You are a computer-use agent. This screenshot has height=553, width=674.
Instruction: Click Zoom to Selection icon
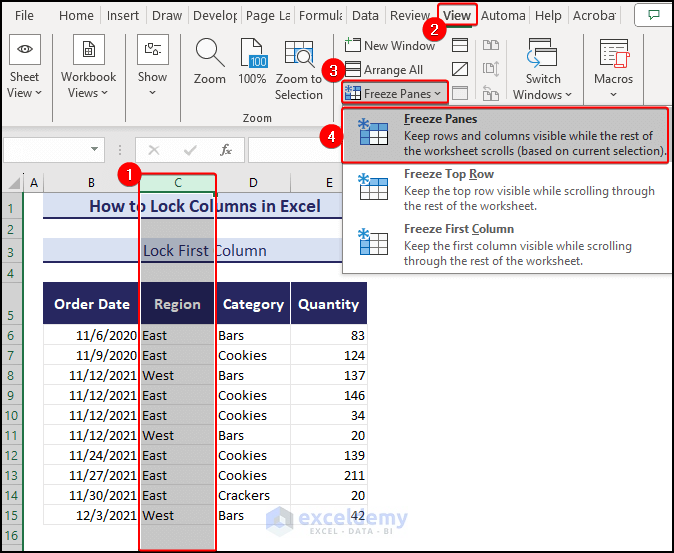(299, 54)
